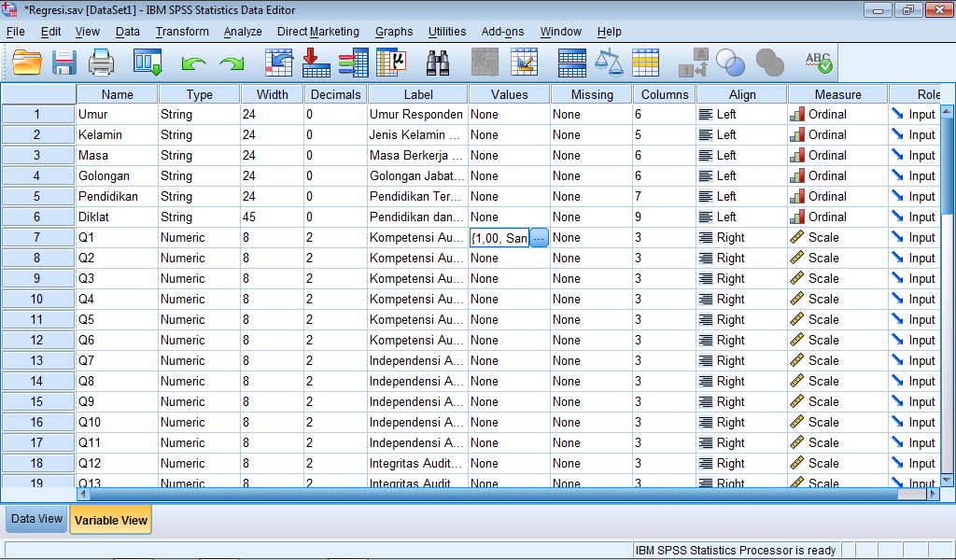956x560 pixels.
Task: Click the Align cell for Kelamin
Action: pyautogui.click(x=742, y=134)
